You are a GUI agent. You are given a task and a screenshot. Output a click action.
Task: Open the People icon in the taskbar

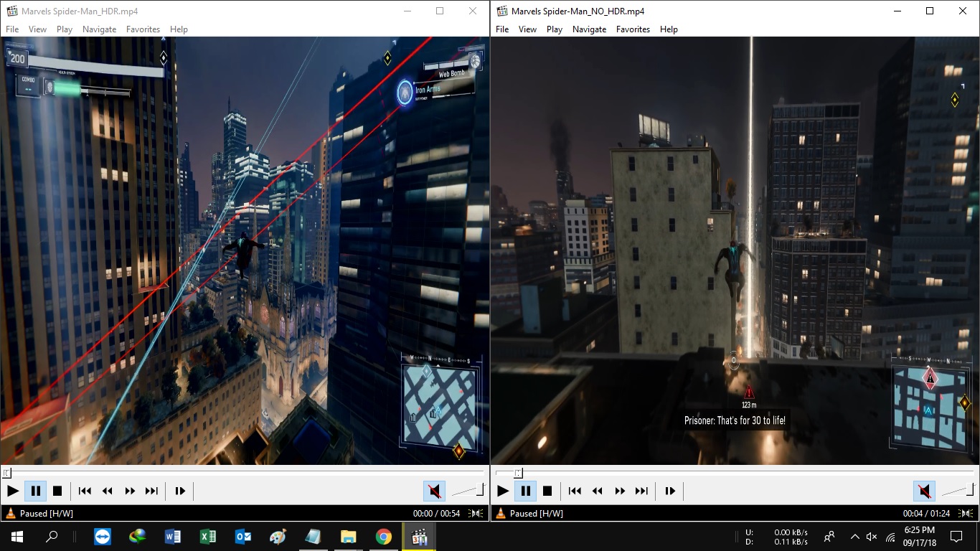click(829, 537)
